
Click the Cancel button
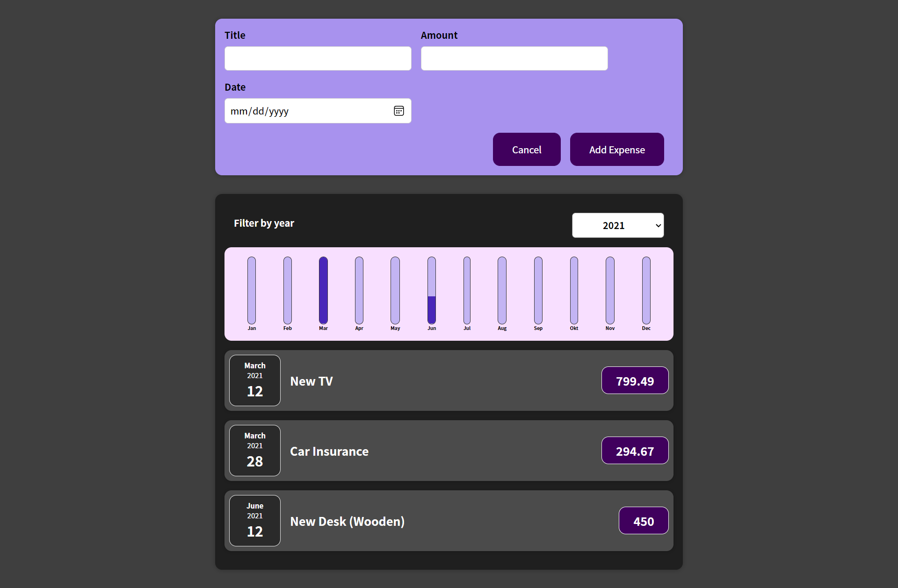(x=526, y=149)
